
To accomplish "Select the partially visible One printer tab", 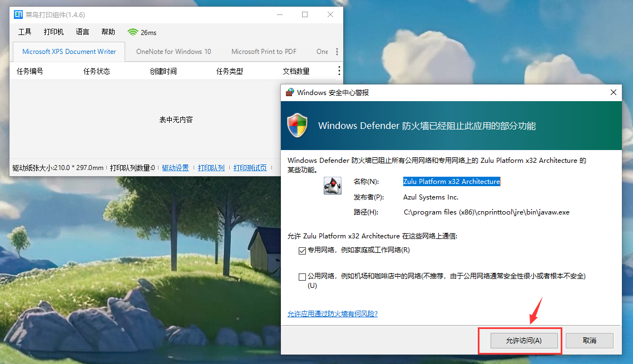I will click(x=322, y=52).
